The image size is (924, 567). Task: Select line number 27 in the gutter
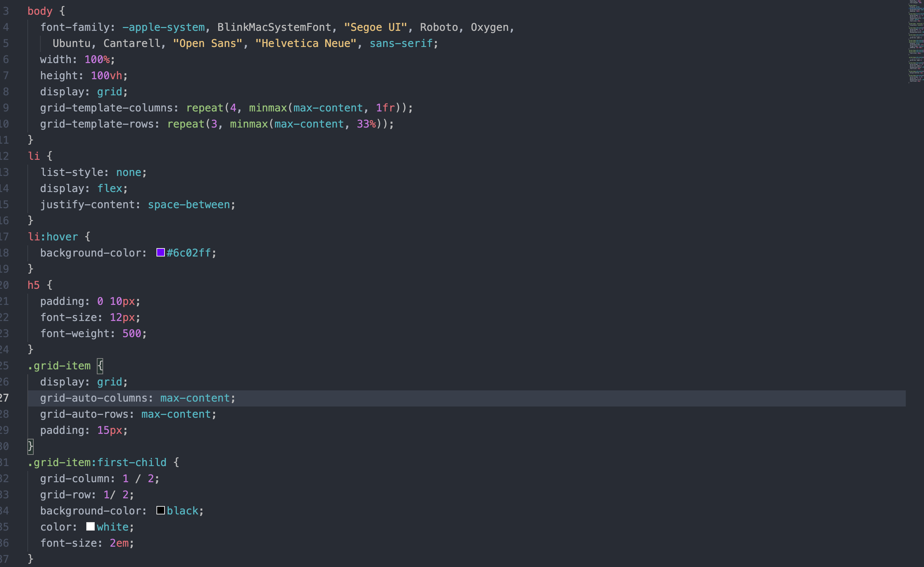point(5,398)
